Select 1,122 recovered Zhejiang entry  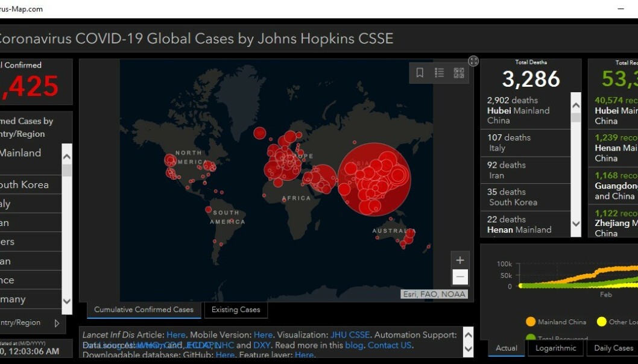point(613,221)
